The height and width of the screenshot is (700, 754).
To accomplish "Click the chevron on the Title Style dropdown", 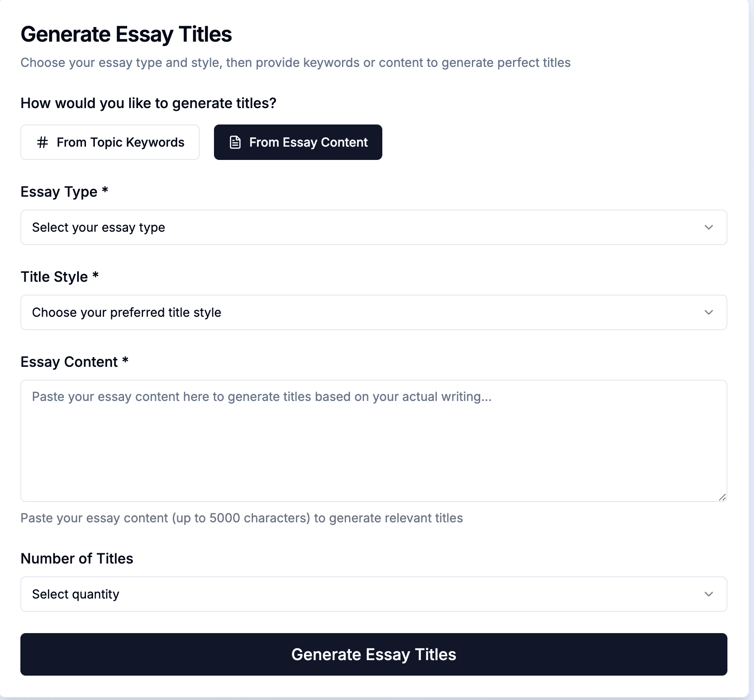I will (709, 312).
